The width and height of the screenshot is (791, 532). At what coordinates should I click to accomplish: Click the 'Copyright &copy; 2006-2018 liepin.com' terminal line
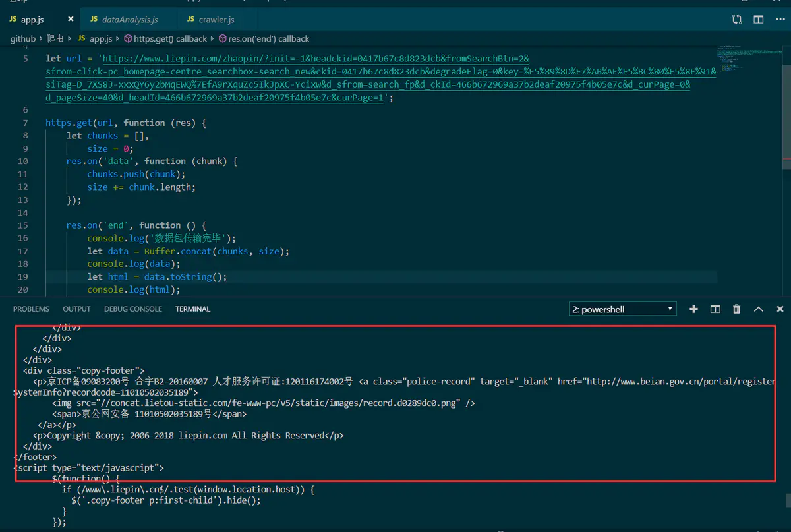coord(188,436)
